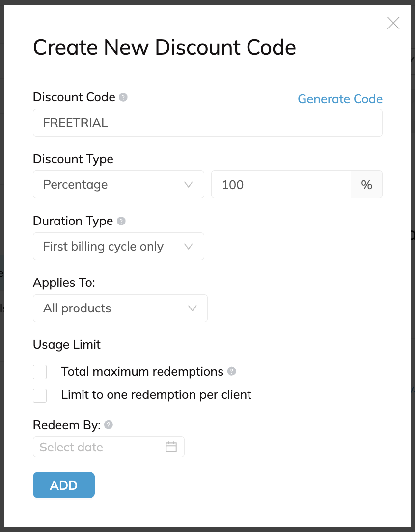This screenshot has width=415, height=532.
Task: Enable Total maximum redemptions checkbox
Action: coord(40,372)
